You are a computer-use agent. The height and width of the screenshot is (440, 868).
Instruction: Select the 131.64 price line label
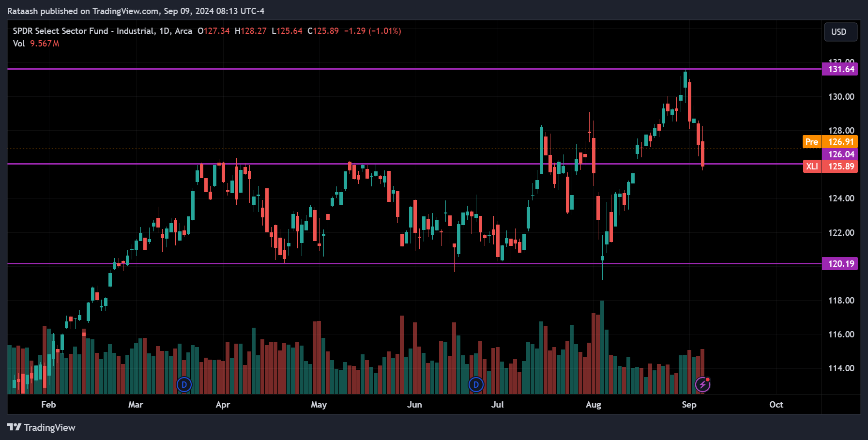point(840,69)
